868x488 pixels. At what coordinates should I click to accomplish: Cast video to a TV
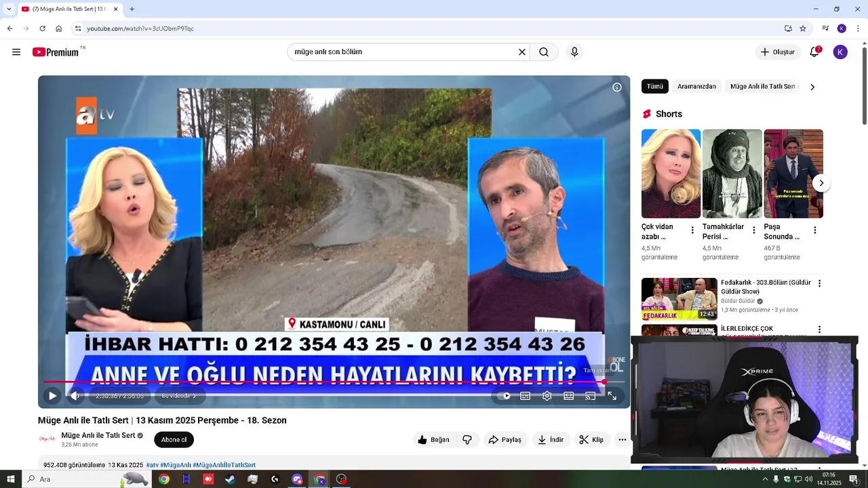pos(591,396)
